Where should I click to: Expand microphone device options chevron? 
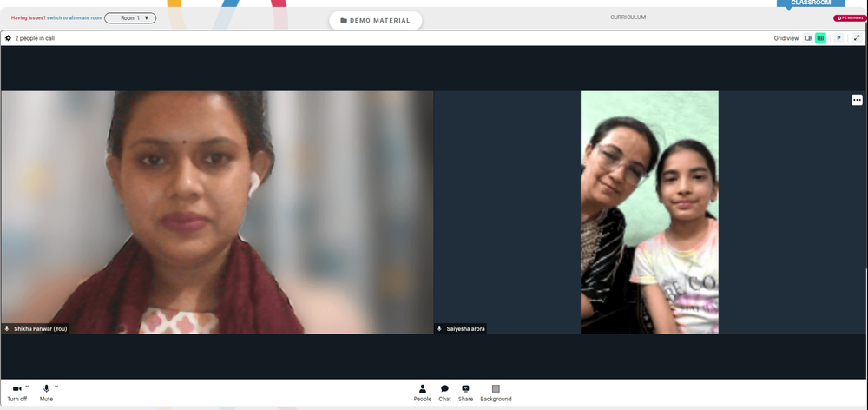point(56,387)
